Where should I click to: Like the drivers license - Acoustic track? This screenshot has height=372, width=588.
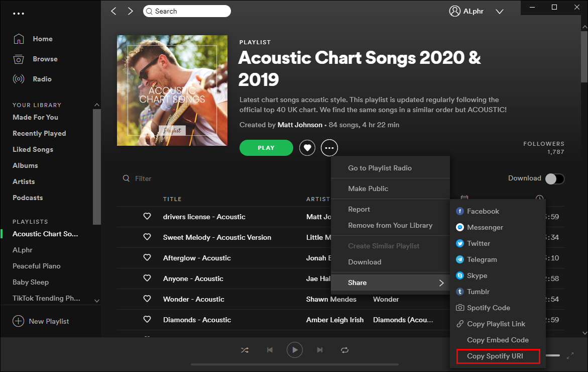pyautogui.click(x=147, y=217)
